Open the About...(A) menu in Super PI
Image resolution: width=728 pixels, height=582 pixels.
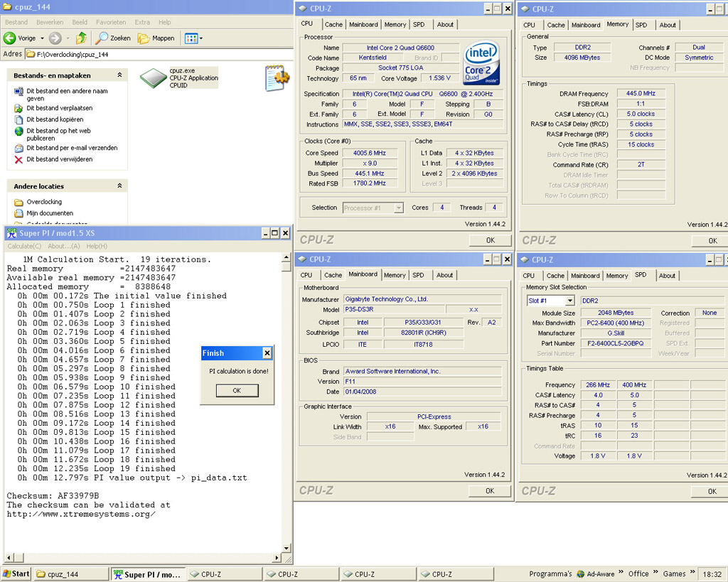(63, 246)
